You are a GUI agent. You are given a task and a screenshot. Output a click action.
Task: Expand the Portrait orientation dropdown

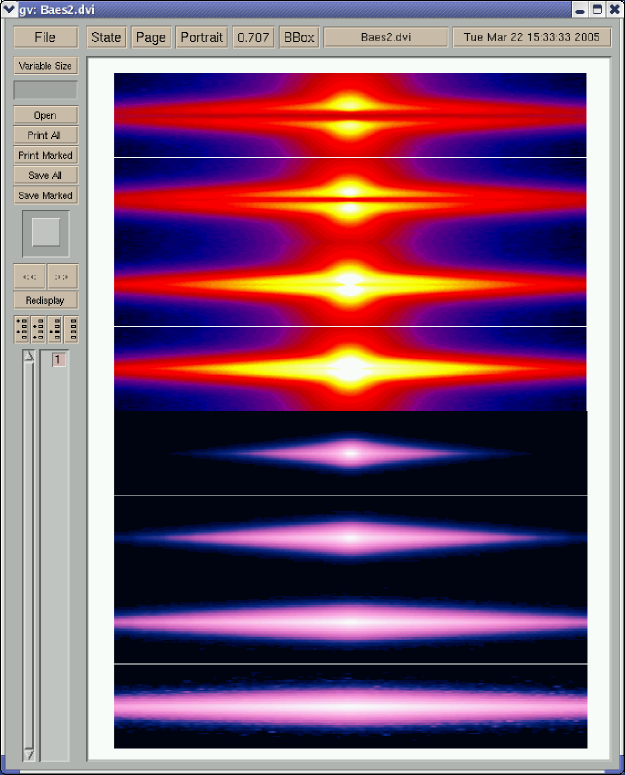pyautogui.click(x=201, y=37)
